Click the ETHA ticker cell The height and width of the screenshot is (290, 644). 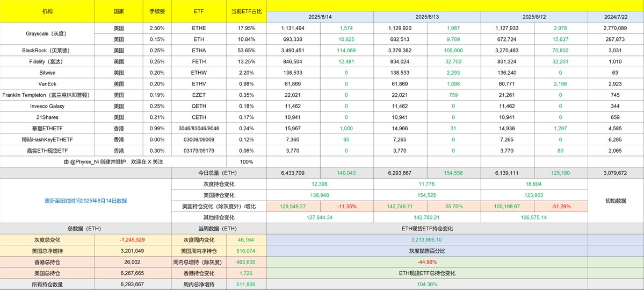199,51
